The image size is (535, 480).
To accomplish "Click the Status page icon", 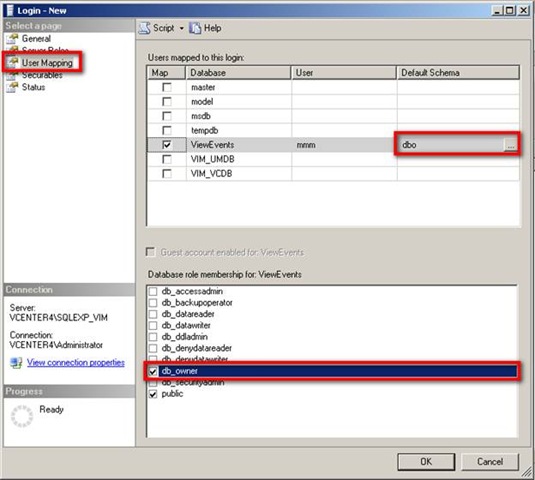I will (13, 87).
